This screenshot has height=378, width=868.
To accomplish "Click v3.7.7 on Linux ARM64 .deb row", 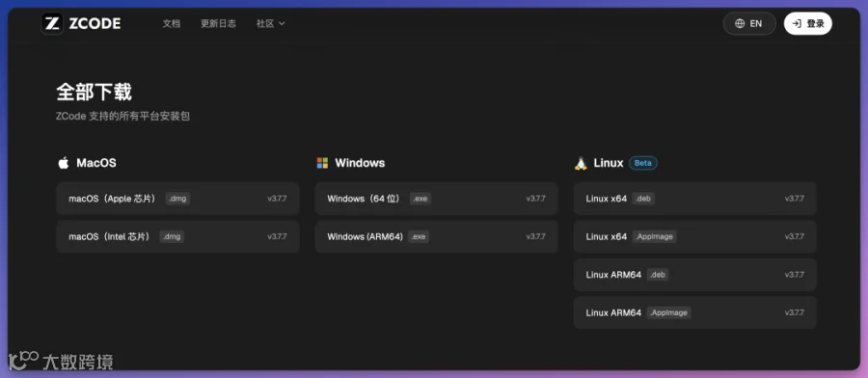I will click(795, 275).
